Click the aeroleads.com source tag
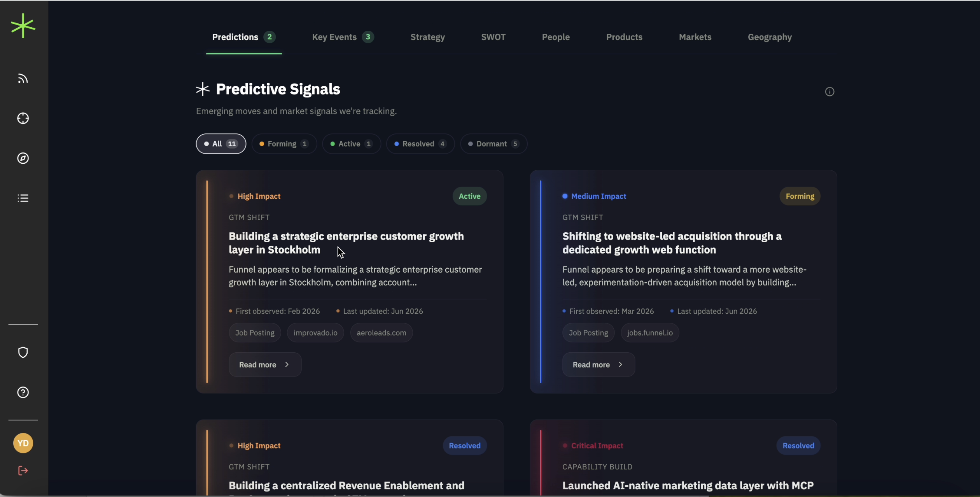 pyautogui.click(x=381, y=333)
